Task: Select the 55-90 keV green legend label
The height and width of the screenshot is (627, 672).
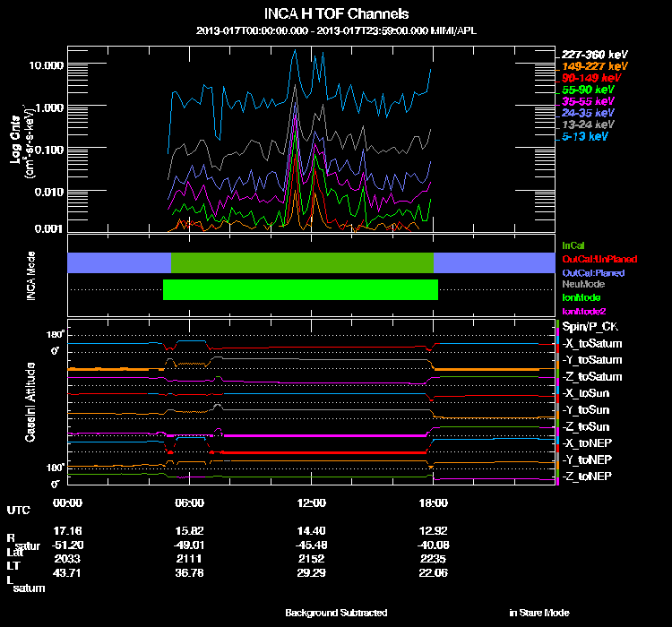Action: click(x=587, y=90)
